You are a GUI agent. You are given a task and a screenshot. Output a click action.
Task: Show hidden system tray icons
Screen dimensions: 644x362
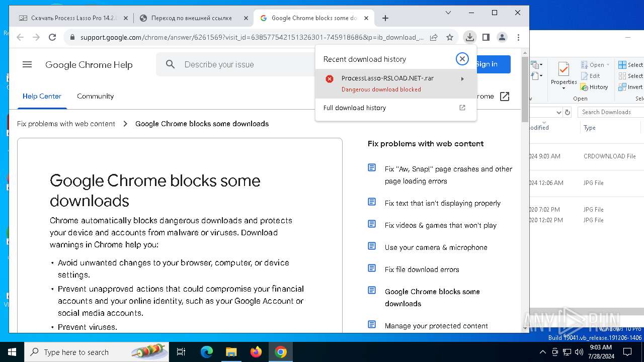(x=543, y=352)
